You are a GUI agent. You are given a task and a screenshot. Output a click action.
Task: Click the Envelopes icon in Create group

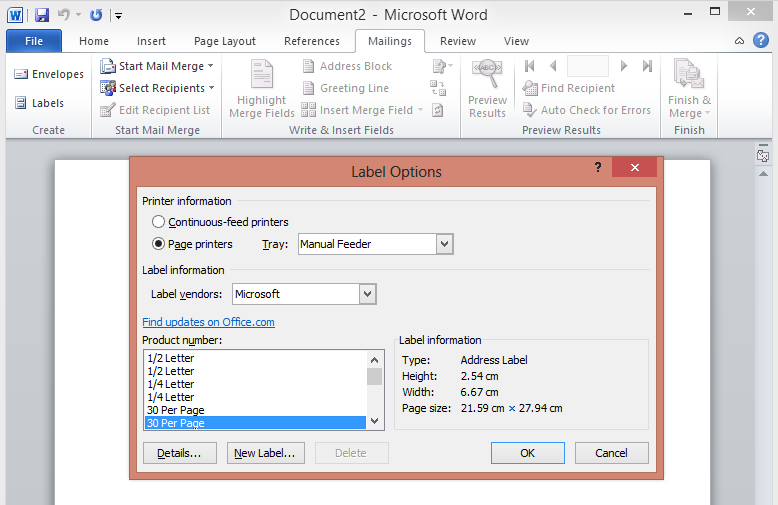[x=21, y=74]
